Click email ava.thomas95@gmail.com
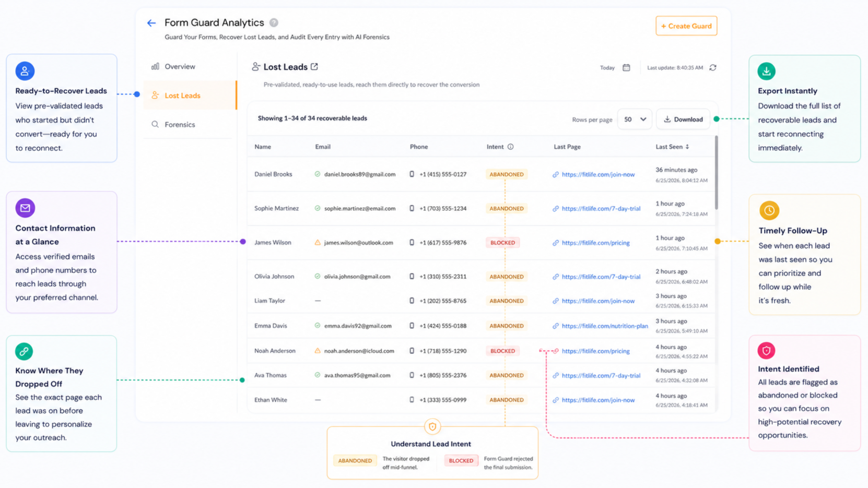Image resolution: width=868 pixels, height=488 pixels. pos(357,375)
